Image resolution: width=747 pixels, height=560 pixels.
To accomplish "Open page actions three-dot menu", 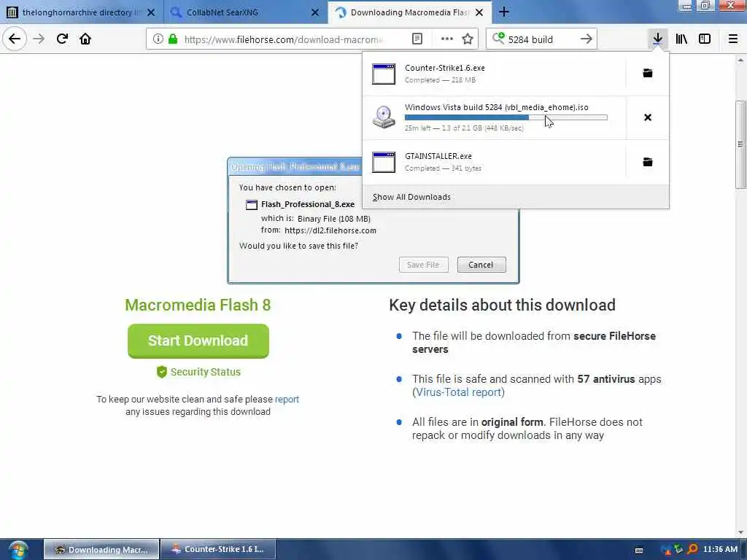I will pyautogui.click(x=447, y=39).
